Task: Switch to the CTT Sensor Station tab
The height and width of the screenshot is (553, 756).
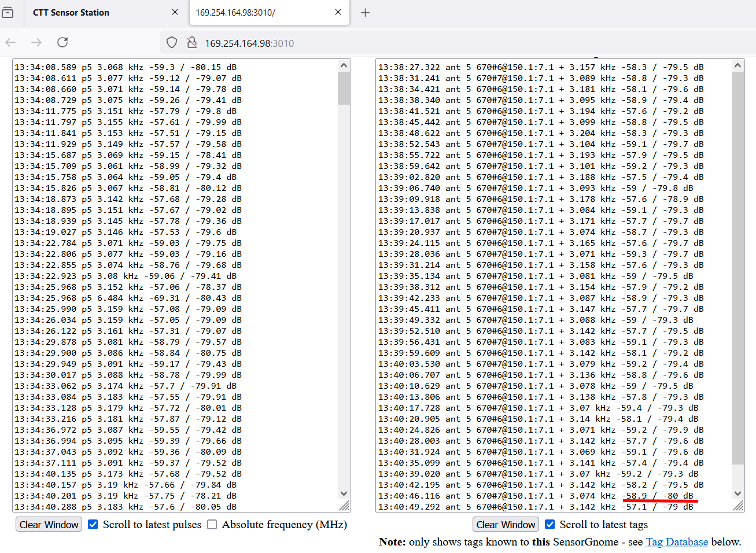Action: click(93, 13)
